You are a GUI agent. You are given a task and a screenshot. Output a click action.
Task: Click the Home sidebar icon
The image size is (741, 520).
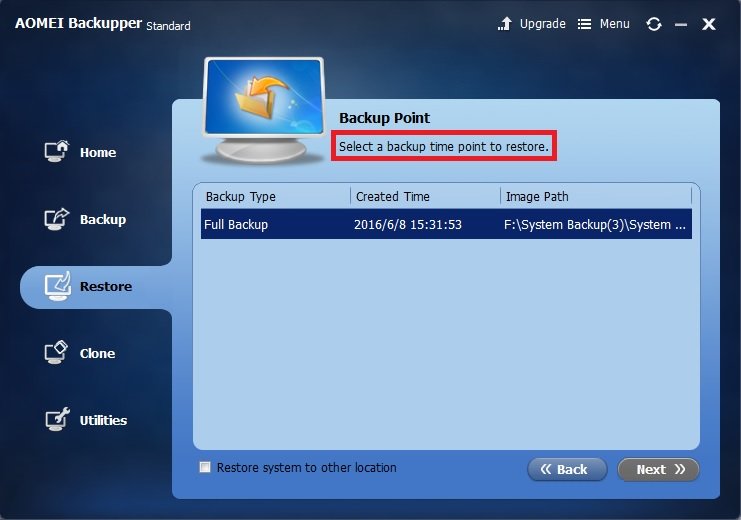pyautogui.click(x=57, y=151)
